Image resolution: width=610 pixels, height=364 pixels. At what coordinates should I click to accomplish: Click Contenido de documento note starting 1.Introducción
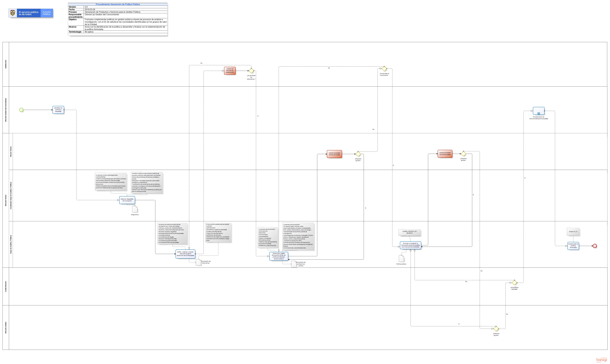click(268, 237)
